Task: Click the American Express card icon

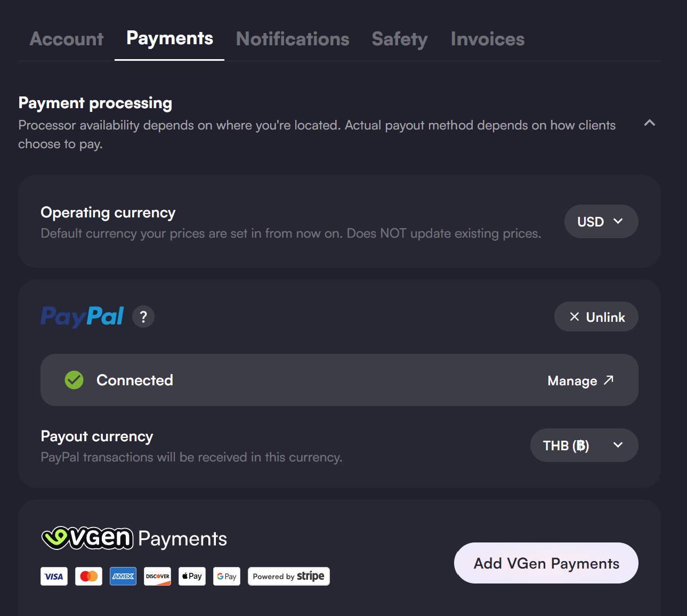Action: pyautogui.click(x=123, y=577)
